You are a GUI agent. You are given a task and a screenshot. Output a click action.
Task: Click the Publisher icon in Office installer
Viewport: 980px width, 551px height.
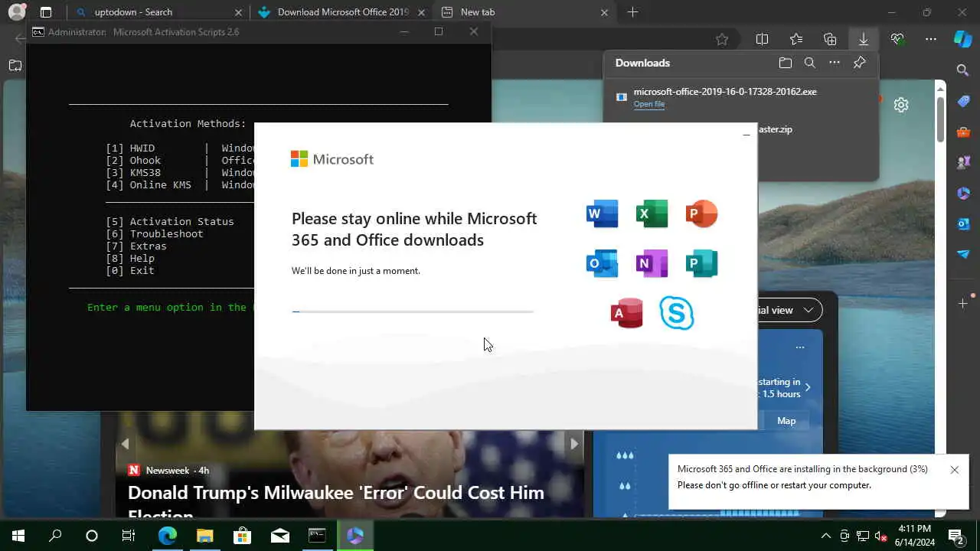tap(701, 263)
